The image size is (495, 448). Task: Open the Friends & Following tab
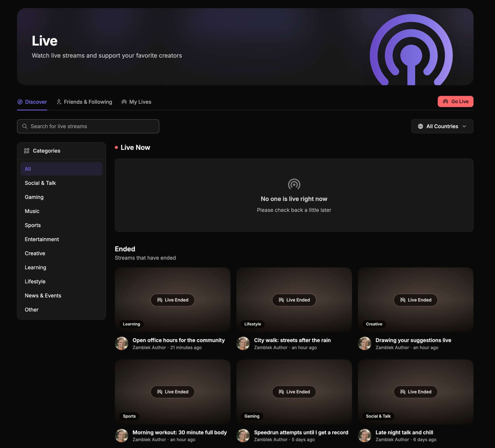coord(84,102)
